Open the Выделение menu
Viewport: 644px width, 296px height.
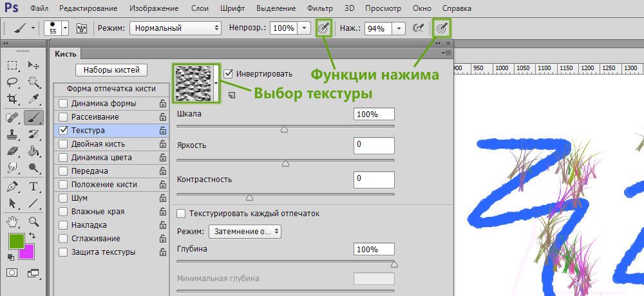point(276,8)
